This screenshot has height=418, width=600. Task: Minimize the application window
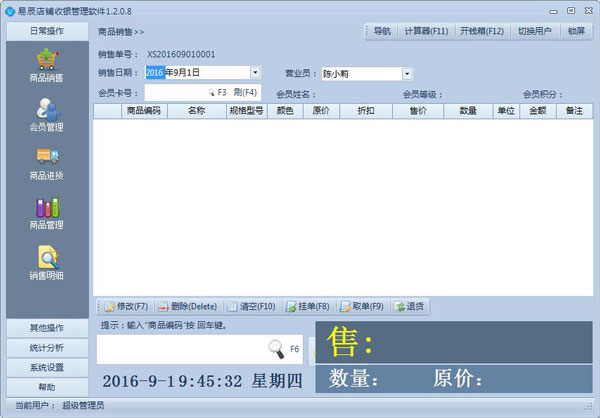553,11
